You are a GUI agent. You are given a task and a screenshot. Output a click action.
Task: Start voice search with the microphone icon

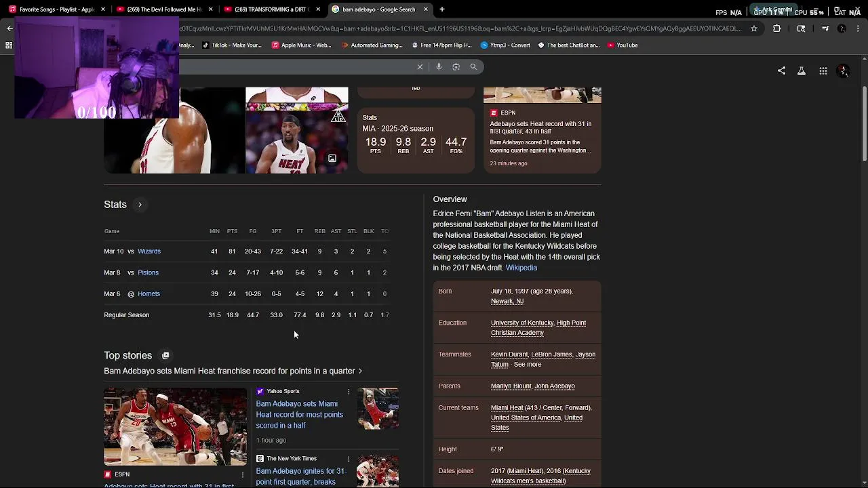pyautogui.click(x=439, y=66)
